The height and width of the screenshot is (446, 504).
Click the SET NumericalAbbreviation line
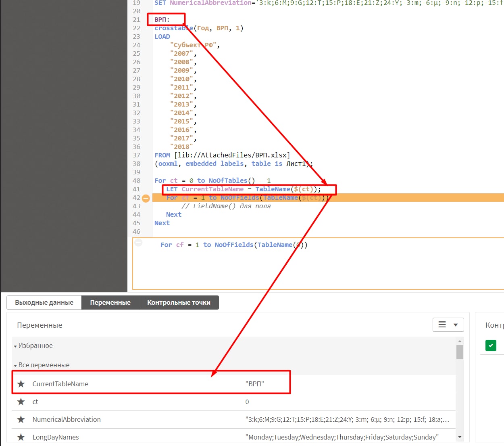point(329,3)
